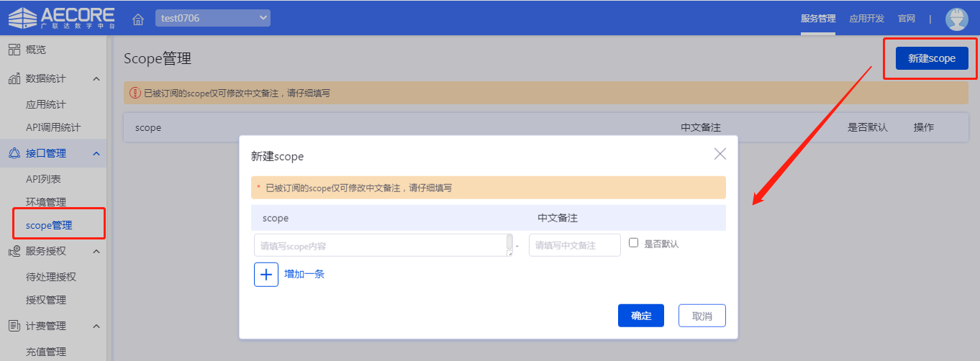The width and height of the screenshot is (980, 361).
Task: Click the 数据统计 chart icon
Action: (14, 78)
